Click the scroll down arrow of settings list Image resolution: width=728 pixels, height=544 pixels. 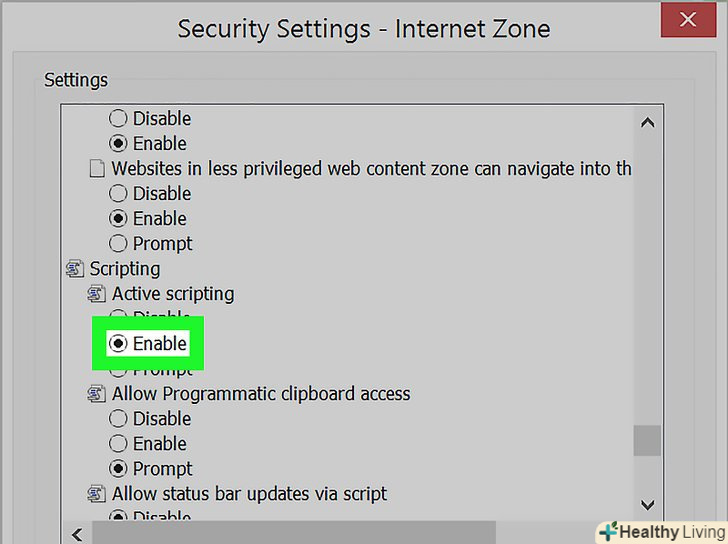pyautogui.click(x=647, y=505)
